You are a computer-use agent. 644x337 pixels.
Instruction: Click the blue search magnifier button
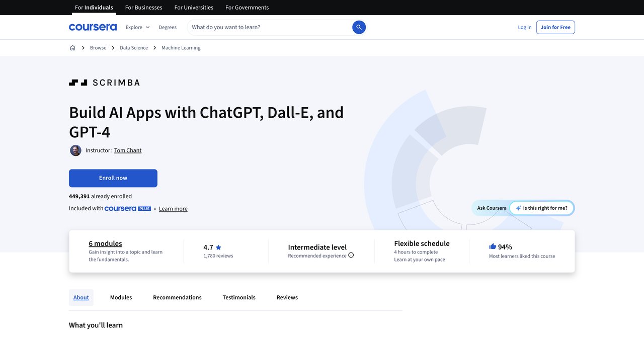(359, 27)
